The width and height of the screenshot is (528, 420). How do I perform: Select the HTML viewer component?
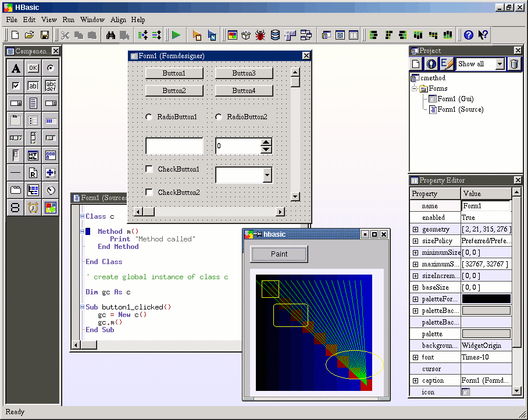(33, 155)
